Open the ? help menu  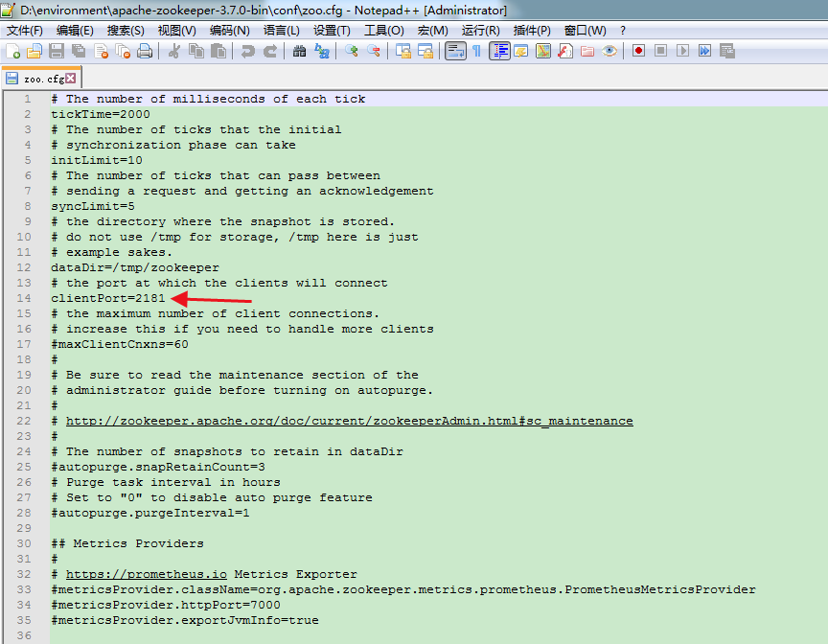[623, 31]
